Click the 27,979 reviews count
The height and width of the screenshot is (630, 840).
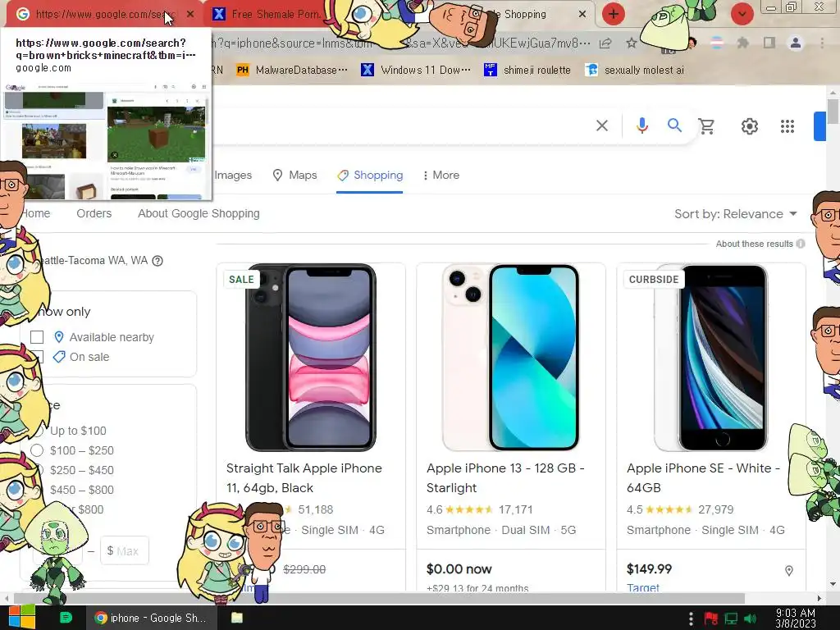point(715,509)
